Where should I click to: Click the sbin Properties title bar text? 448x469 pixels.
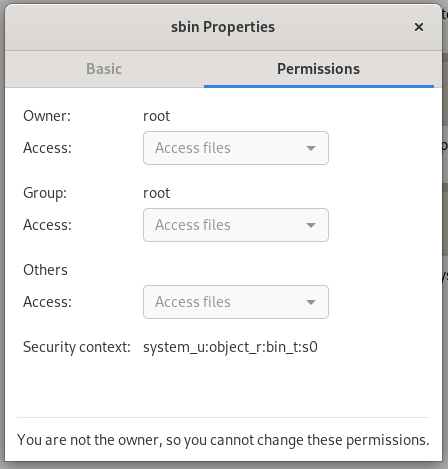point(223,27)
